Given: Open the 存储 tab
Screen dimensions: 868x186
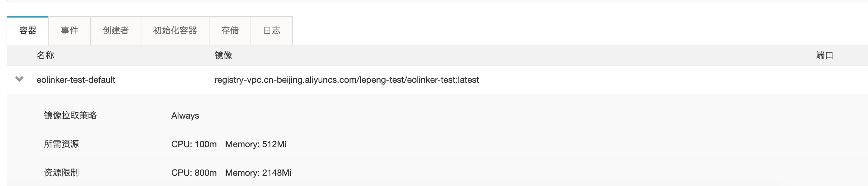Looking at the screenshot, I should [230, 30].
